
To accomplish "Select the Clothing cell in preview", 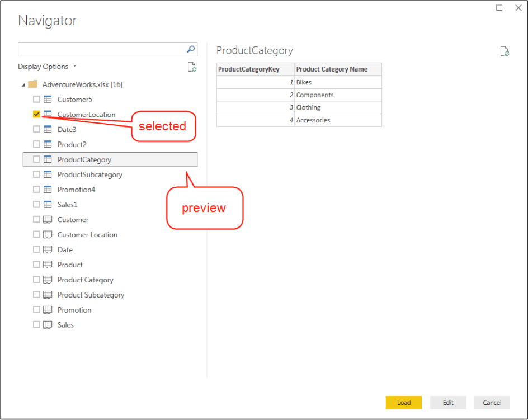I will point(338,107).
